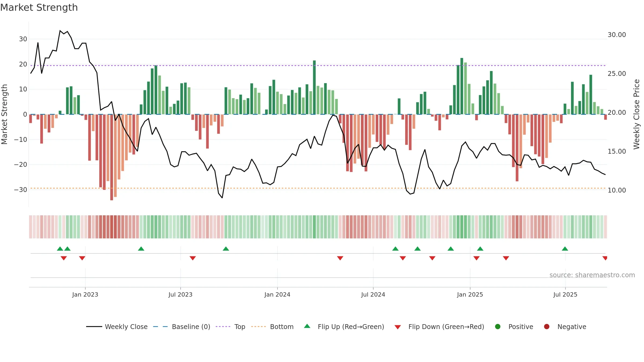The height and width of the screenshot is (362, 644).
Task: Click the red Flip Down triangle in legend
Action: [x=398, y=327]
